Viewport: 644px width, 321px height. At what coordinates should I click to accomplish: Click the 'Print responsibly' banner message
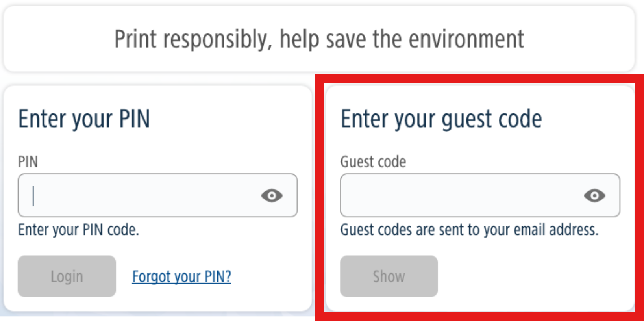pos(319,39)
